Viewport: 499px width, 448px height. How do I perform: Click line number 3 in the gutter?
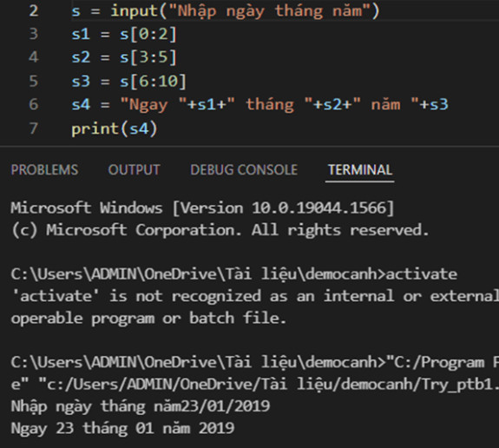(x=34, y=34)
